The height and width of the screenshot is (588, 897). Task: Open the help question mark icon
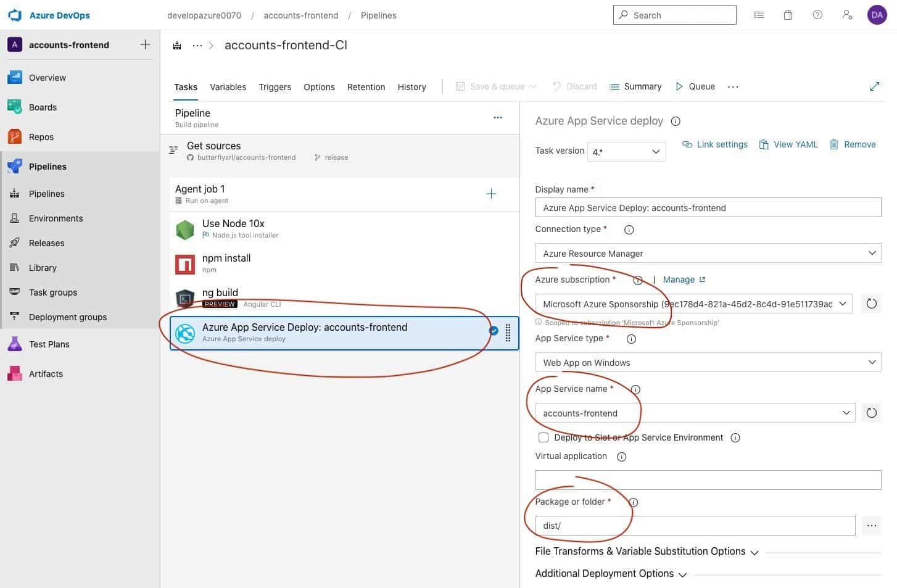(x=817, y=15)
